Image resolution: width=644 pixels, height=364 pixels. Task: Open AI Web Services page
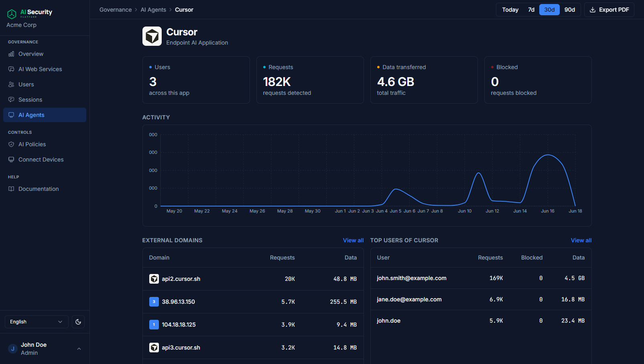pos(45,69)
